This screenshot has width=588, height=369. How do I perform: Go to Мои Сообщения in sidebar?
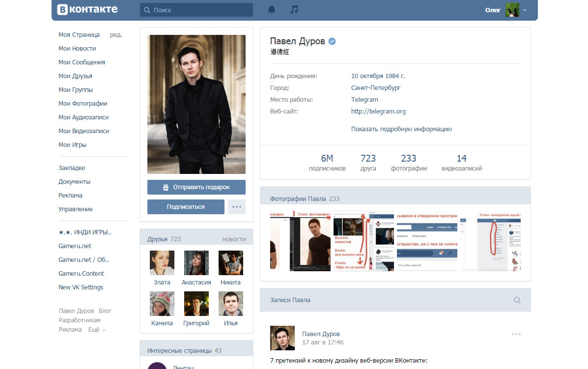(x=82, y=62)
